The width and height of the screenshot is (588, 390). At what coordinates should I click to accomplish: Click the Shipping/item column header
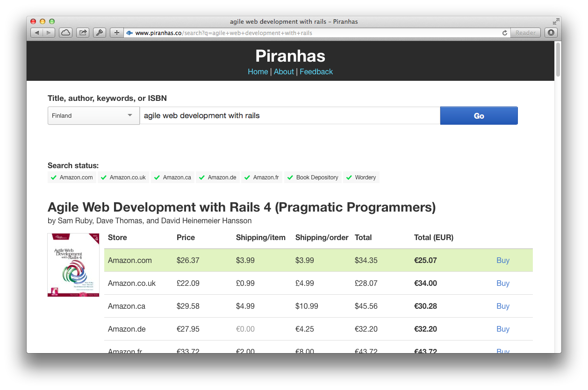tap(261, 237)
